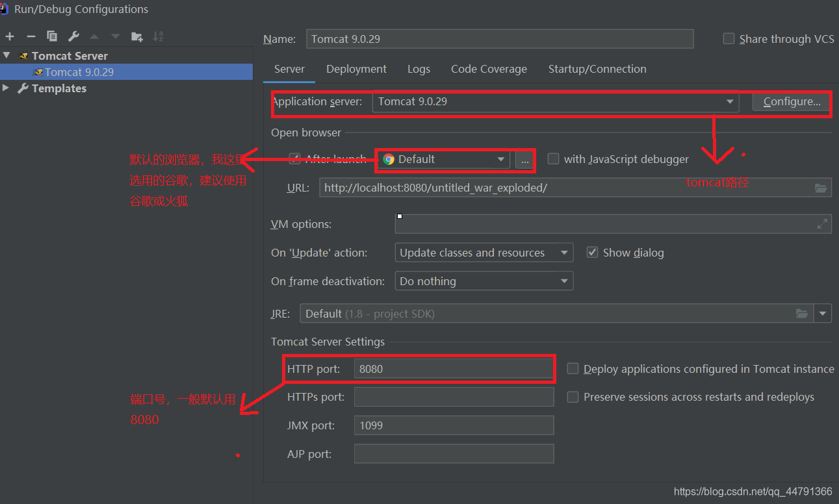Move configuration down with the arrow icon

[x=116, y=36]
